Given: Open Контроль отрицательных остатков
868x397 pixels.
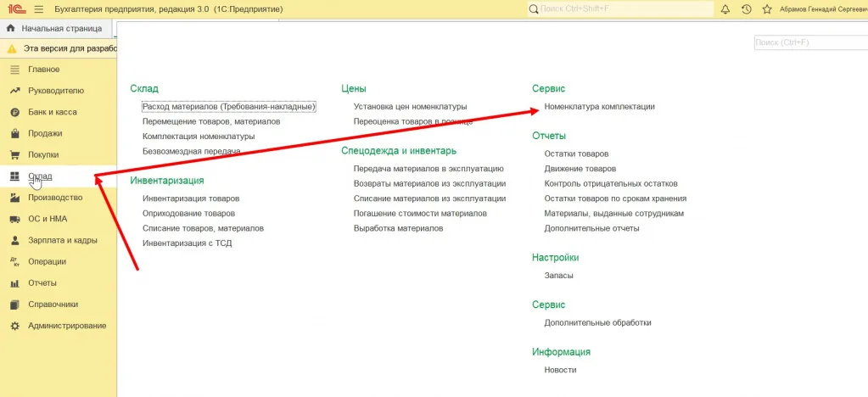Looking at the screenshot, I should [x=611, y=183].
